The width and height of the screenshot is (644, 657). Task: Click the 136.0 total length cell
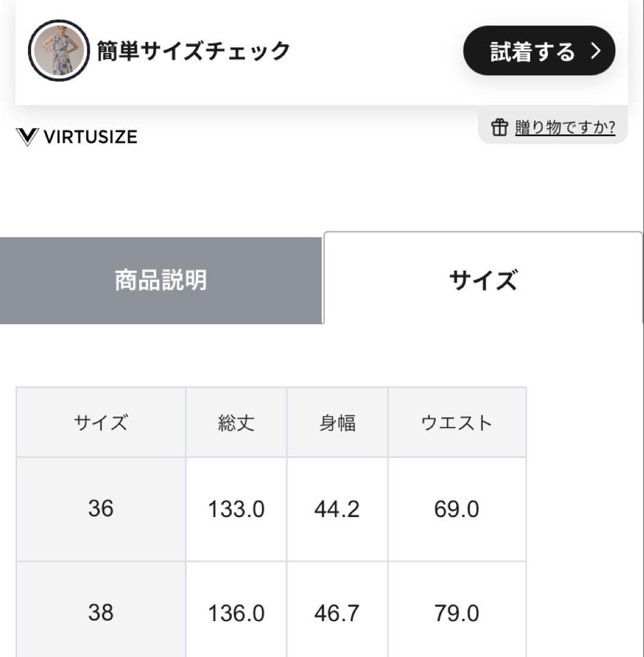click(236, 613)
